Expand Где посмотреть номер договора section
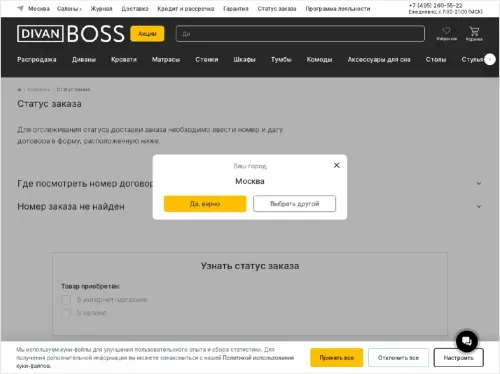The height and width of the screenshot is (374, 500). 249,184
